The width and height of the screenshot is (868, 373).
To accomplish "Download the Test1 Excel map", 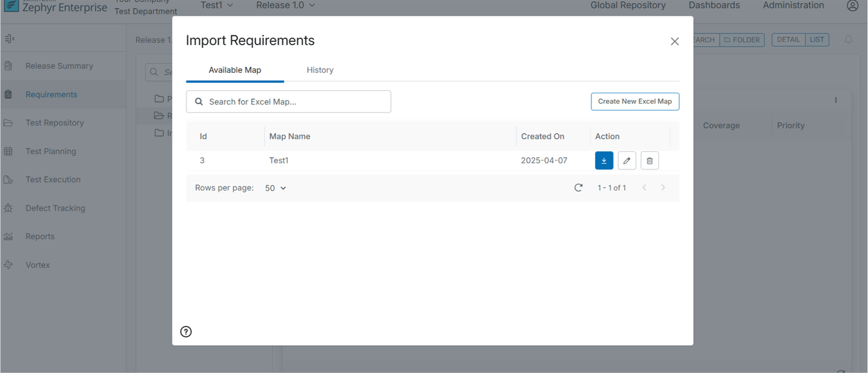I will [604, 161].
